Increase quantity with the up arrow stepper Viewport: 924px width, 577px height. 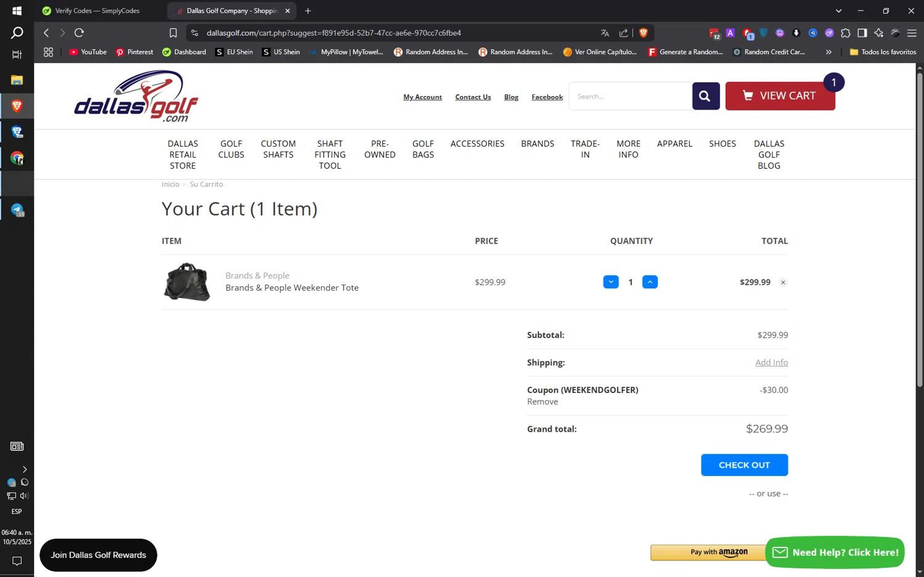pos(650,282)
